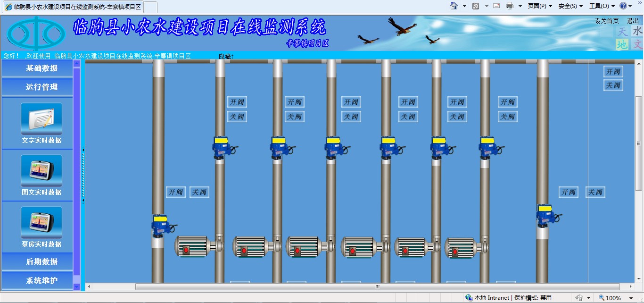Click the leftmost blue valve actuator
644x303 pixels.
(160, 226)
